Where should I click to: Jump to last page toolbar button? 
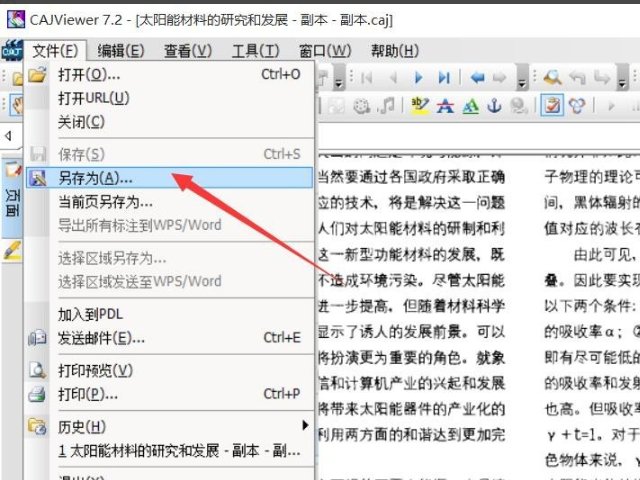point(444,77)
